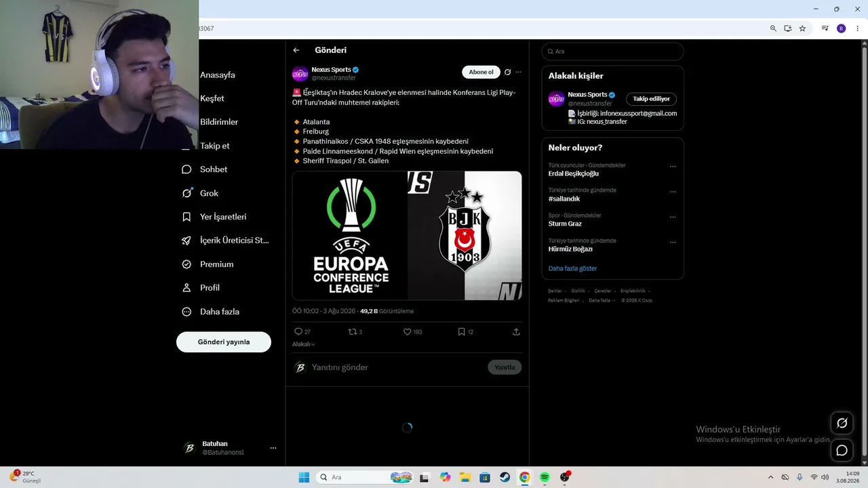Image resolution: width=868 pixels, height=488 pixels.
Task: Click the Yanıtla reply button
Action: click(505, 367)
